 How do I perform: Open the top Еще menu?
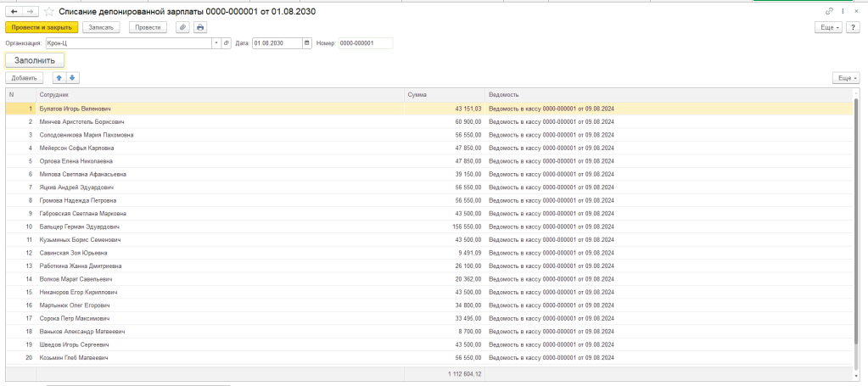(827, 27)
